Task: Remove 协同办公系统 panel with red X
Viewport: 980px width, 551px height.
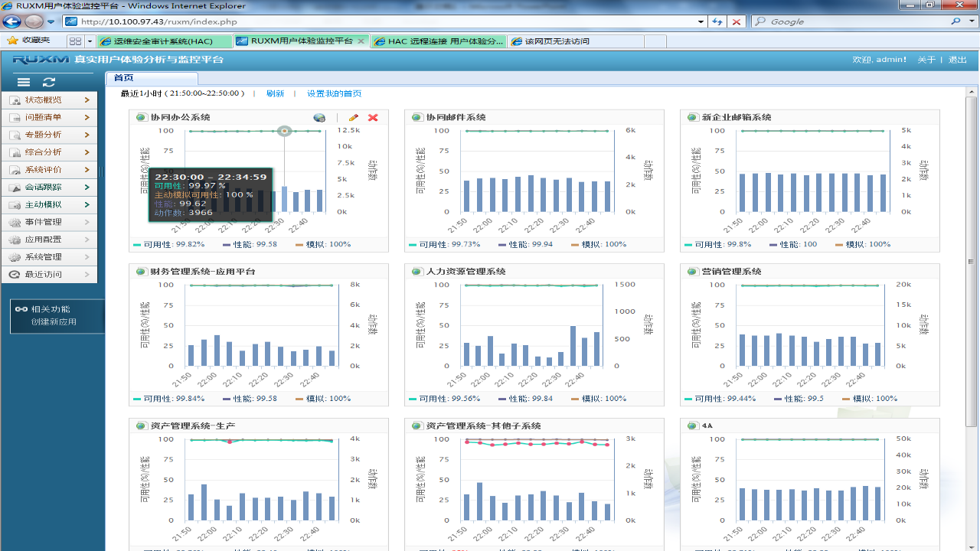Action: coord(373,118)
